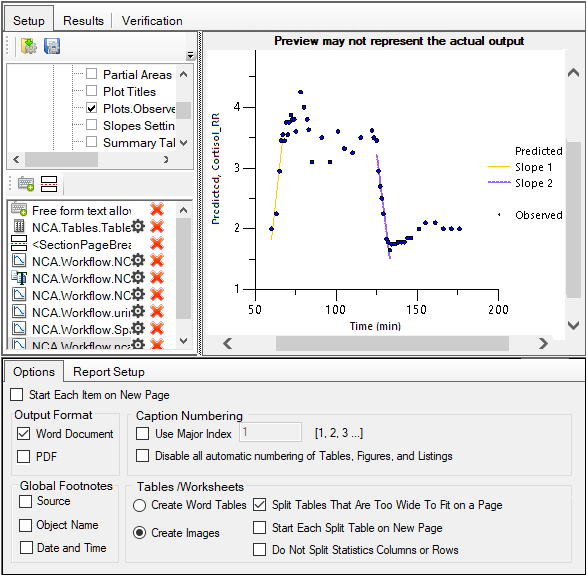Insert a section page break icon
The width and height of the screenshot is (587, 576).
[49, 183]
